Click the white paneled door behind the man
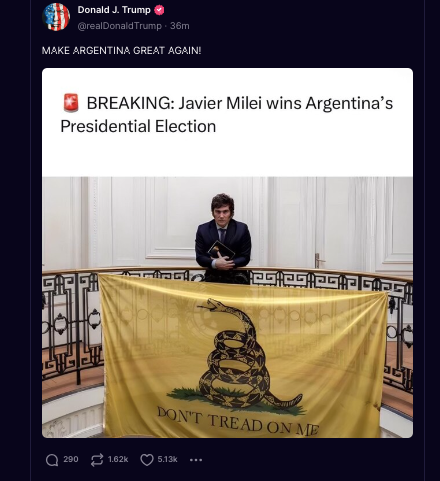 (x=292, y=223)
